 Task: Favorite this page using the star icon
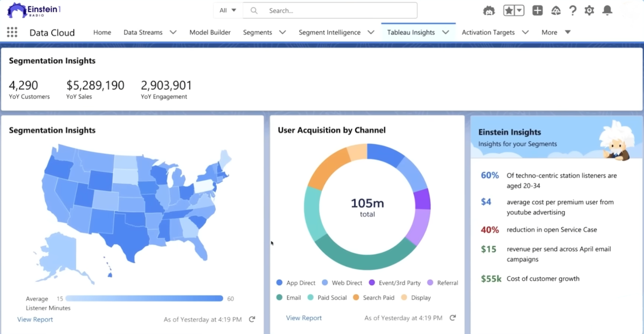pos(509,10)
